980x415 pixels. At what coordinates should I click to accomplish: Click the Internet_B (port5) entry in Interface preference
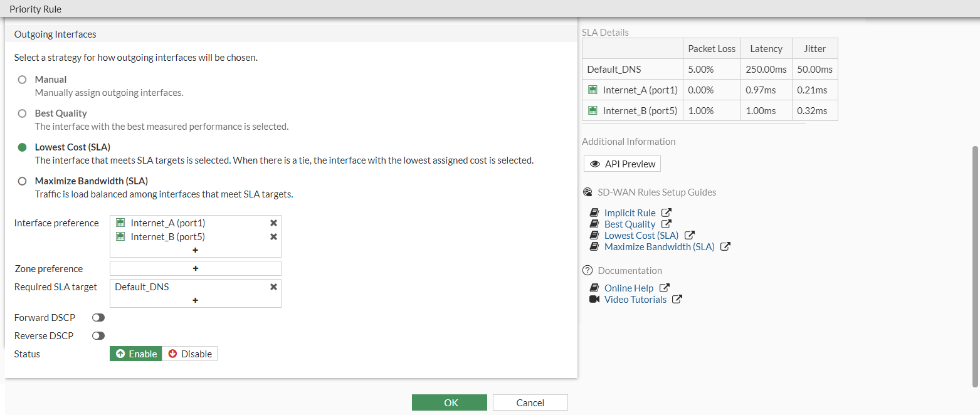point(168,237)
